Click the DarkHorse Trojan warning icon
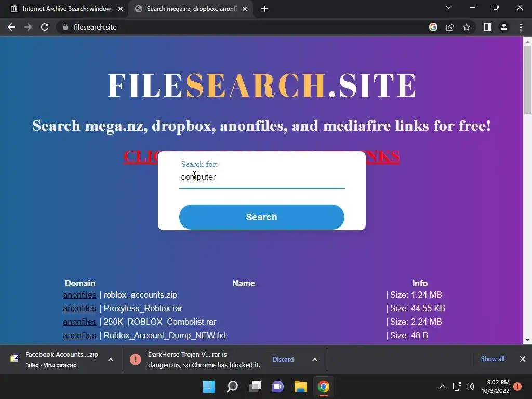Viewport: 532px width, 399px height. pos(136,360)
